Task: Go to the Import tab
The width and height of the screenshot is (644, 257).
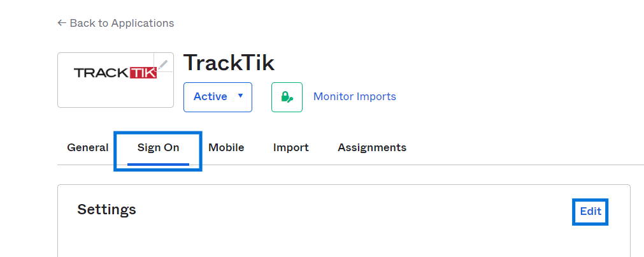Action: [290, 147]
